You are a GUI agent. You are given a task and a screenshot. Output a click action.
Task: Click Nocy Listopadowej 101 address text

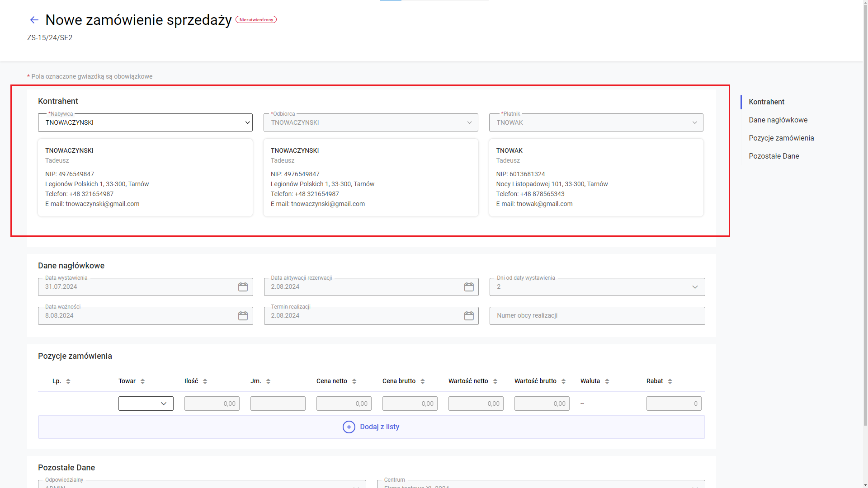coord(552,184)
